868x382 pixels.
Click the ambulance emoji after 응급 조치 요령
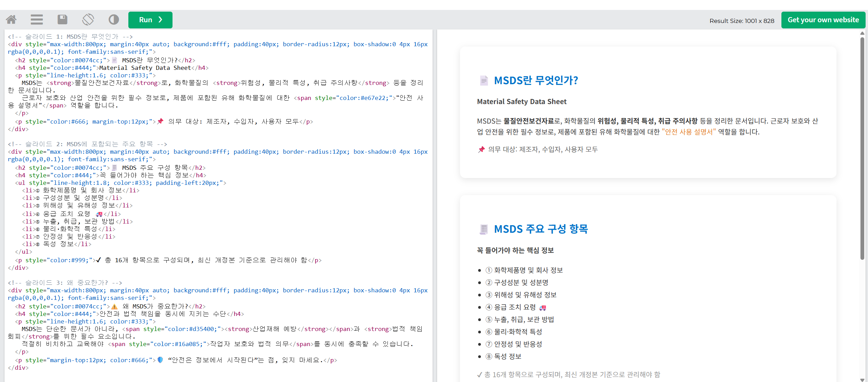pyautogui.click(x=542, y=308)
